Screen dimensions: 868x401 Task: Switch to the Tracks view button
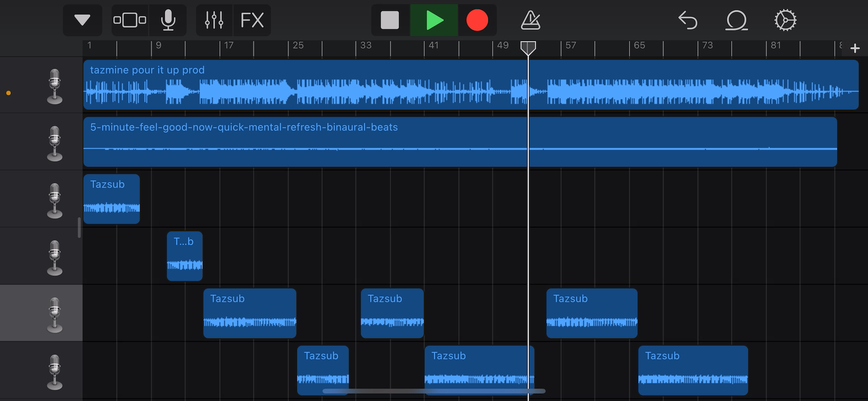click(x=130, y=20)
